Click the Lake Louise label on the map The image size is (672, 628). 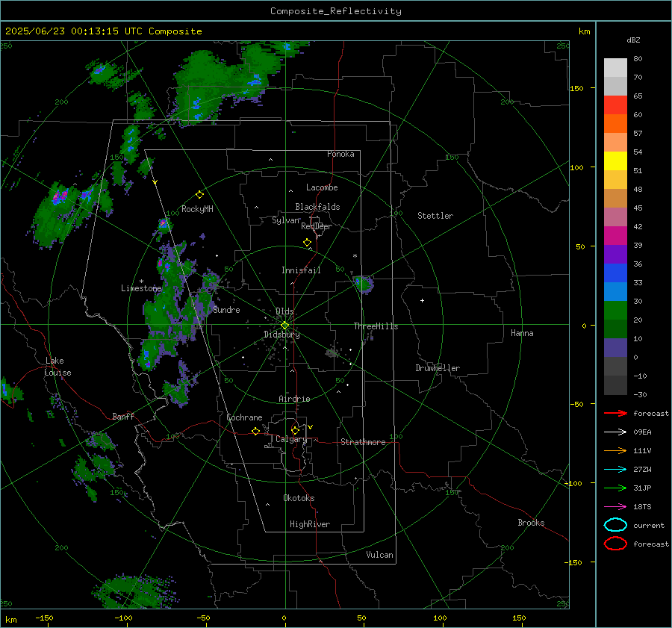(x=57, y=367)
